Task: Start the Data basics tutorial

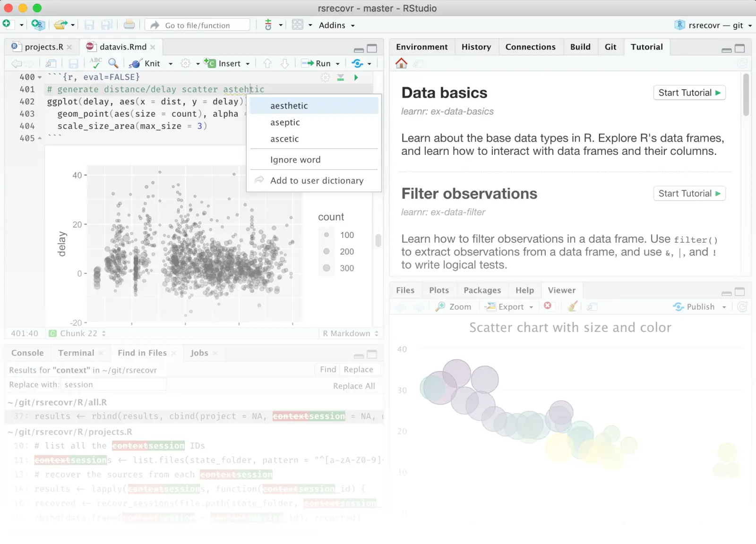Action: [x=689, y=93]
